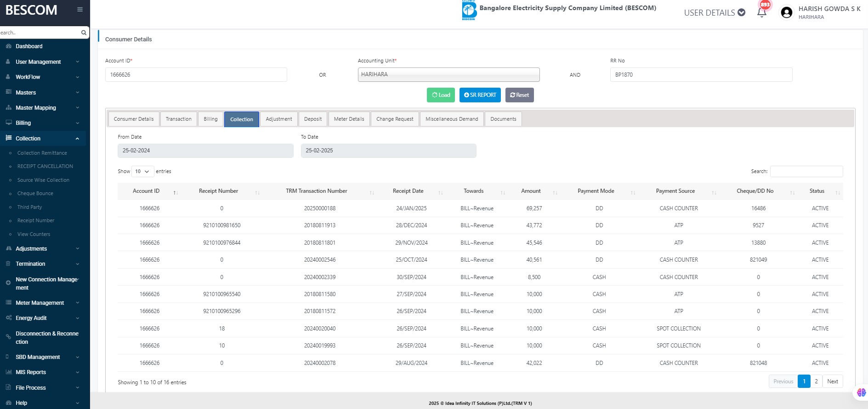Image resolution: width=868 pixels, height=409 pixels.
Task: Click the MIS Reports chart icon
Action: click(x=8, y=372)
